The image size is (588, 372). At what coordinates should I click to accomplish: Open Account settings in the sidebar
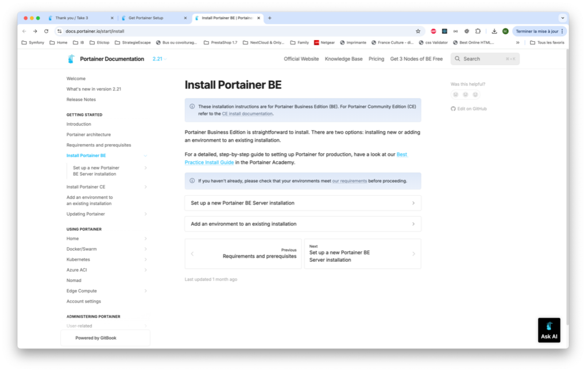84,301
